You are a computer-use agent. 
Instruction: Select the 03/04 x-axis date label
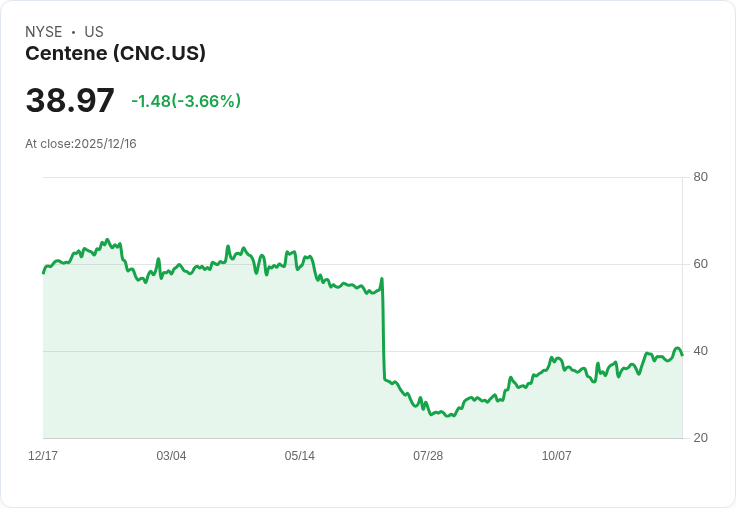171,456
